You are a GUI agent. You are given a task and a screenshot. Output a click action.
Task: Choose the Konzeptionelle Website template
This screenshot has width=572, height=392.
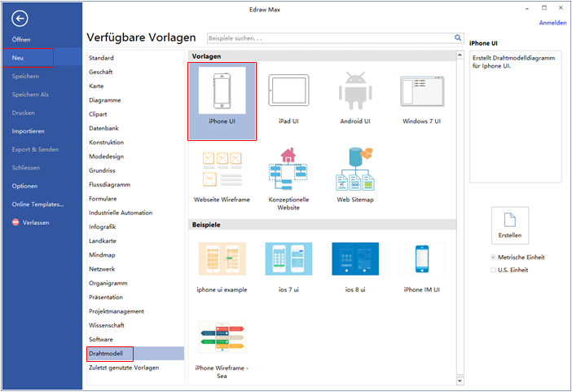(x=288, y=169)
